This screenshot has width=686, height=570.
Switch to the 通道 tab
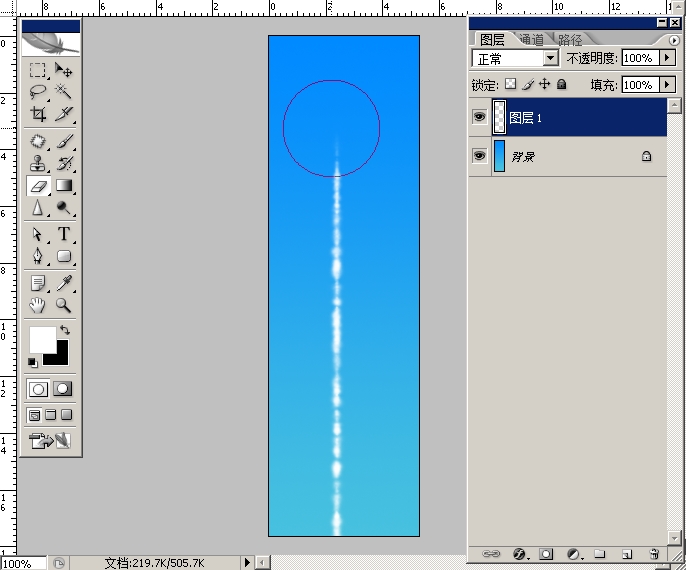point(532,40)
